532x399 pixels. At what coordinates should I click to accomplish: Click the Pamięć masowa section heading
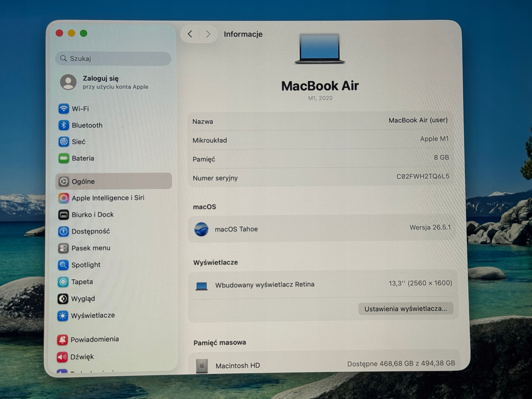point(220,342)
